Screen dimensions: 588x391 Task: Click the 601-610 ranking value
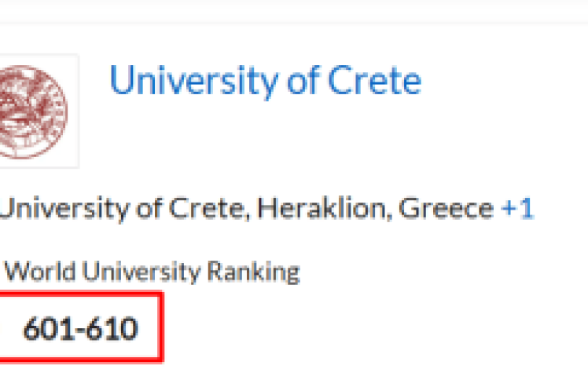coord(80,328)
